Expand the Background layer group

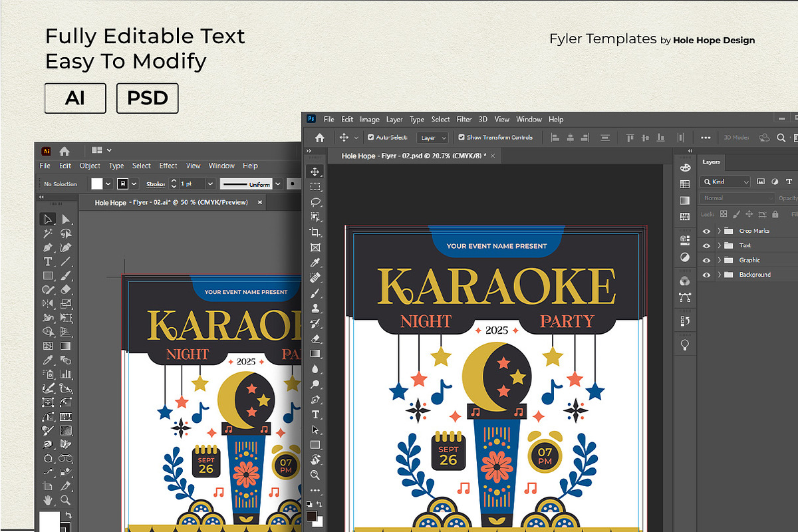pyautogui.click(x=719, y=275)
